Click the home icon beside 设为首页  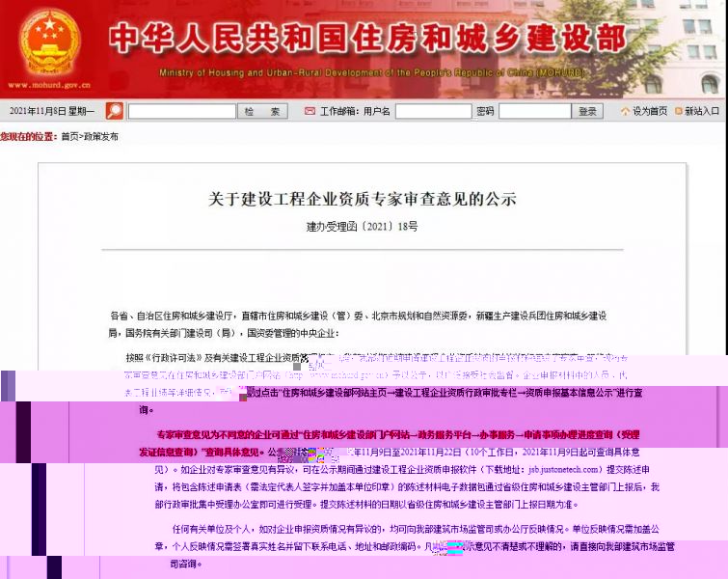[x=625, y=111]
